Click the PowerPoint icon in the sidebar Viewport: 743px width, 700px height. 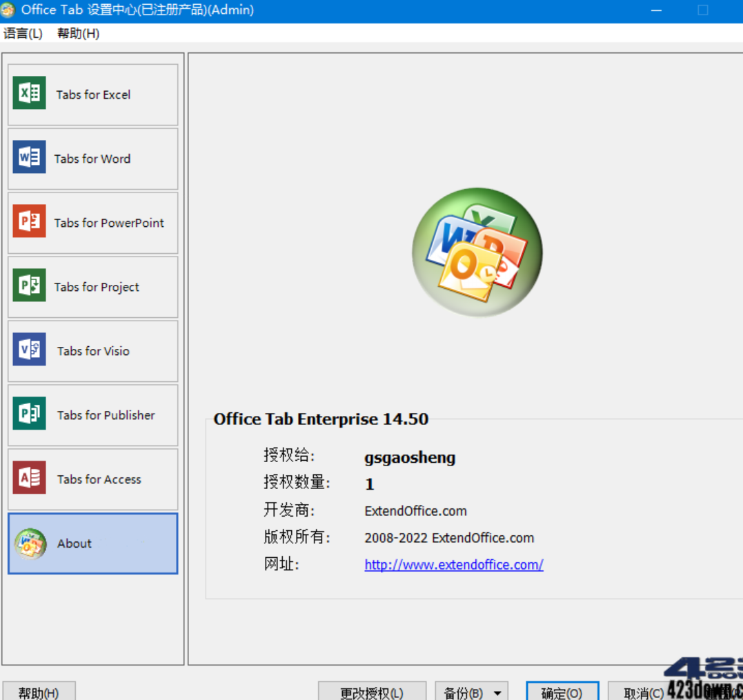click(30, 221)
